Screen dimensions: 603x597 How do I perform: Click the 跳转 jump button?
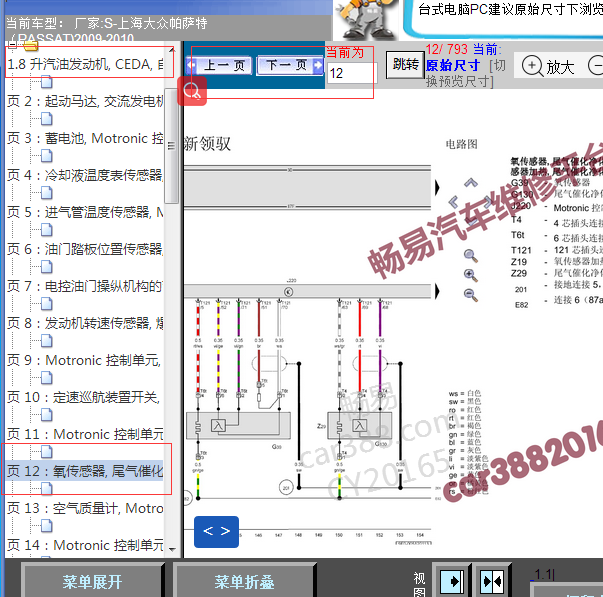click(405, 65)
